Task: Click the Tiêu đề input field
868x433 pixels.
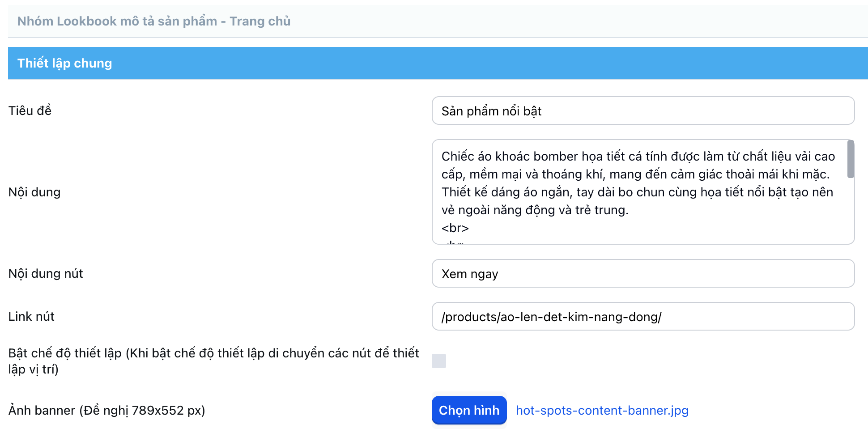Action: (642, 111)
